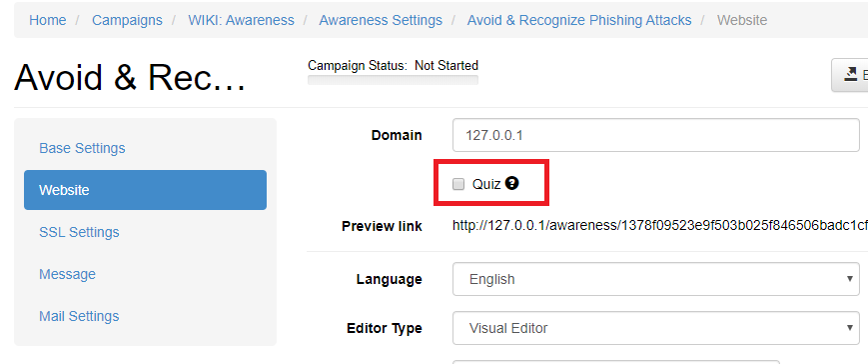Open Mail Settings in sidebar
Viewport: 868px width, 364px height.
coord(79,316)
